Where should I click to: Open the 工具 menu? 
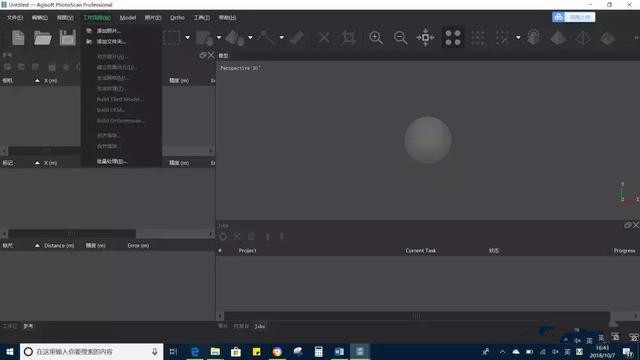[202, 18]
